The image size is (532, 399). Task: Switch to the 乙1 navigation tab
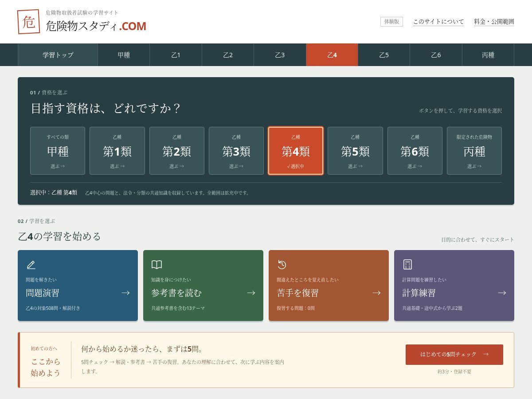point(176,55)
